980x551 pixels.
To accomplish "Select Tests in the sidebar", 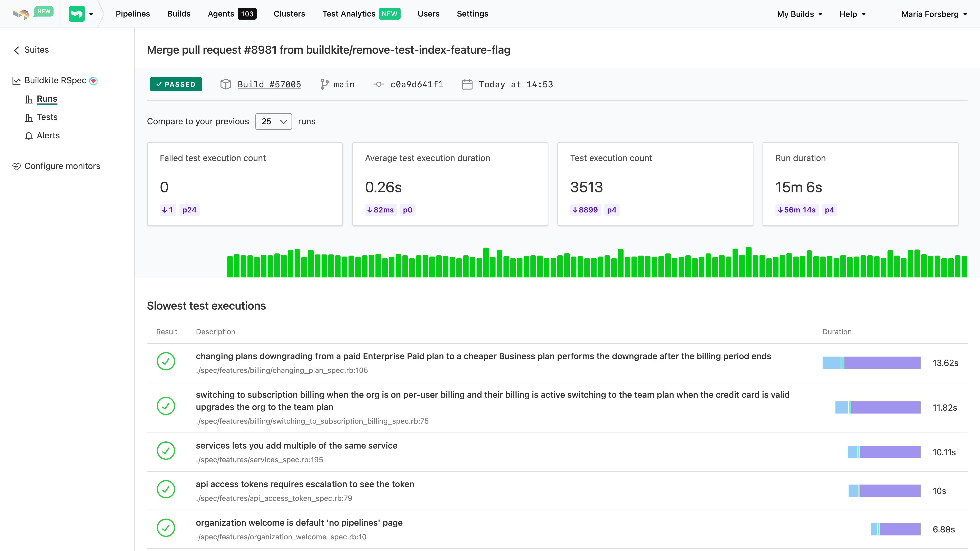I will pos(47,117).
